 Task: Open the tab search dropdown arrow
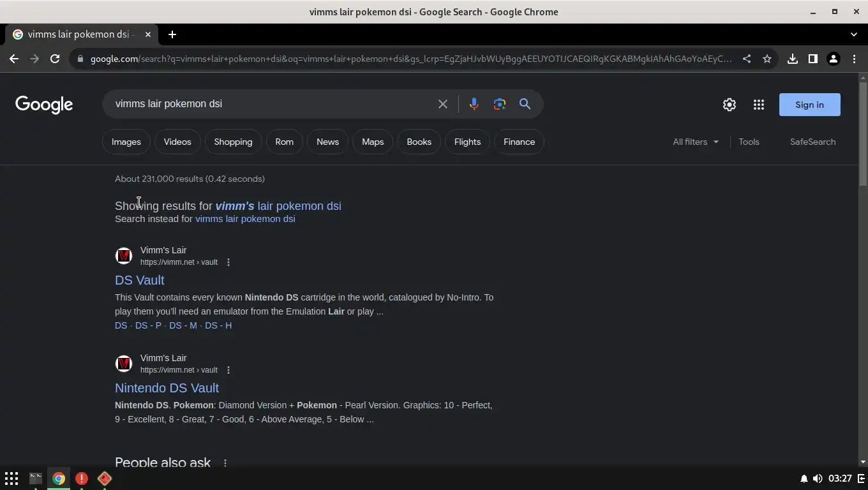click(854, 34)
